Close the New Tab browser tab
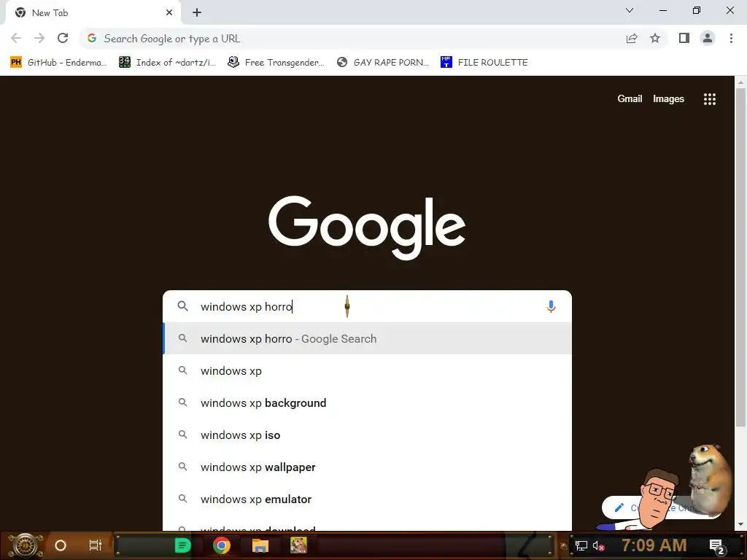Image resolution: width=747 pixels, height=560 pixels. 169,13
